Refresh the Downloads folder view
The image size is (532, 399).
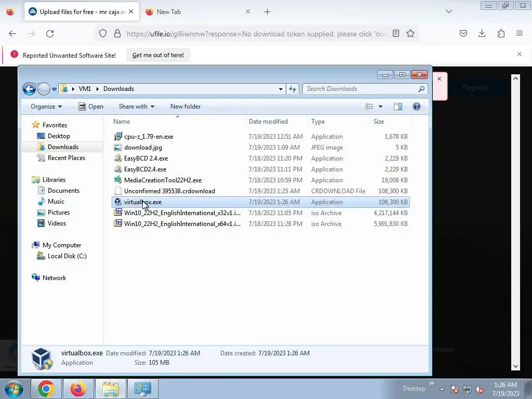click(x=292, y=89)
